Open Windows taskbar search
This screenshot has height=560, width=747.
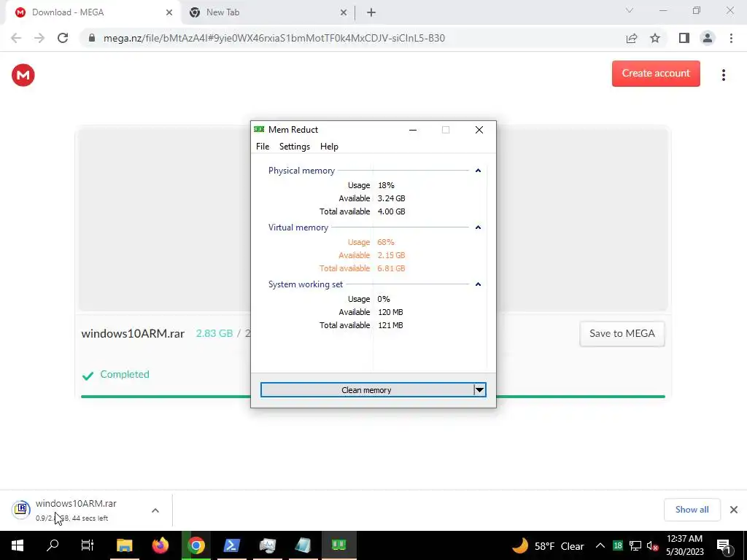pyautogui.click(x=53, y=545)
